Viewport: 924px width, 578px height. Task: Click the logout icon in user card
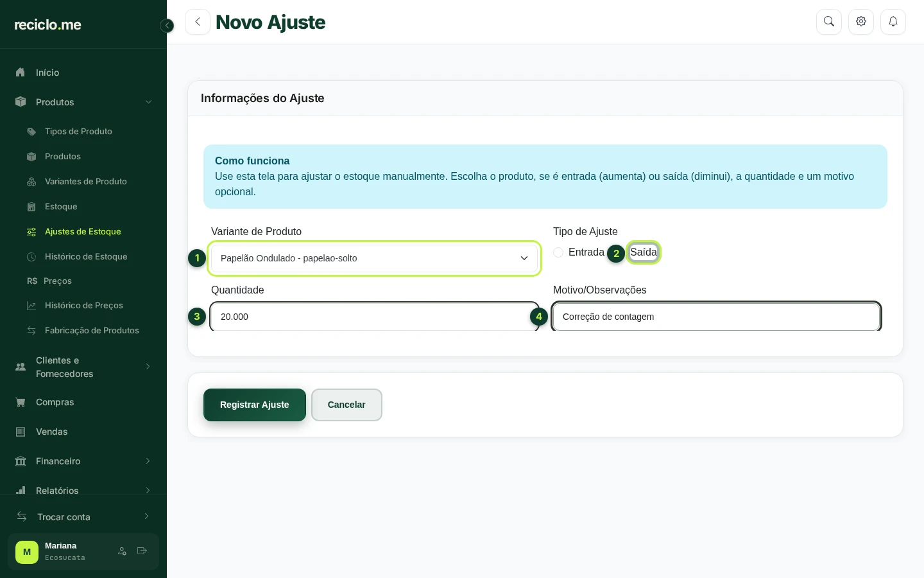click(142, 551)
